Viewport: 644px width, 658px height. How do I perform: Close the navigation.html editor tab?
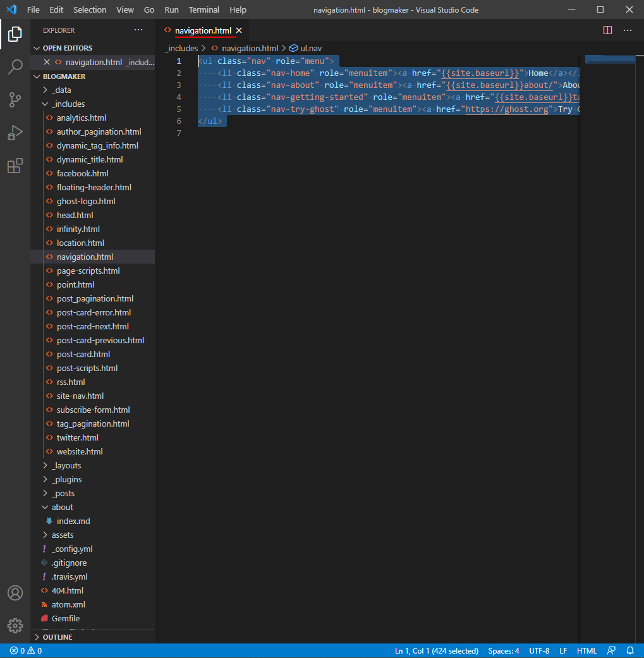[239, 30]
